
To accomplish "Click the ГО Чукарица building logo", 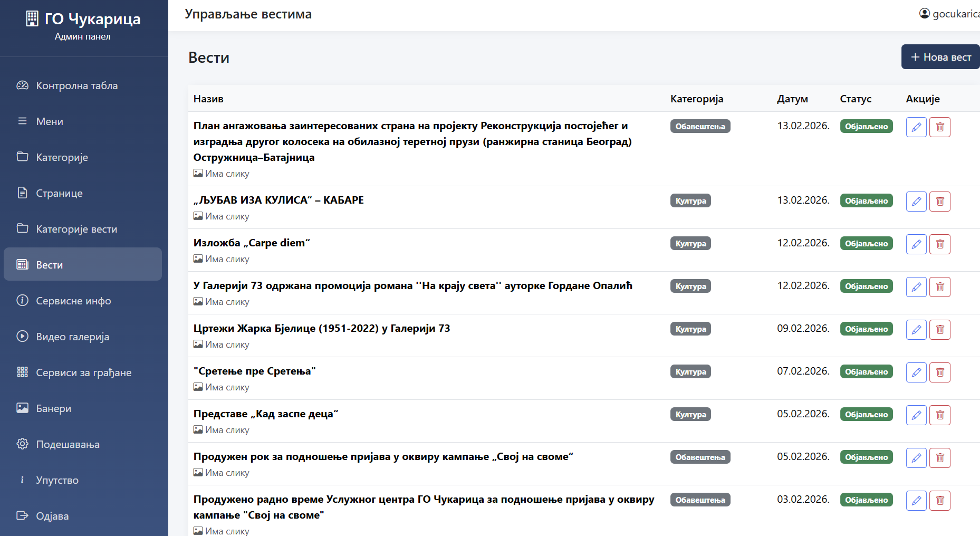I will pyautogui.click(x=32, y=19).
